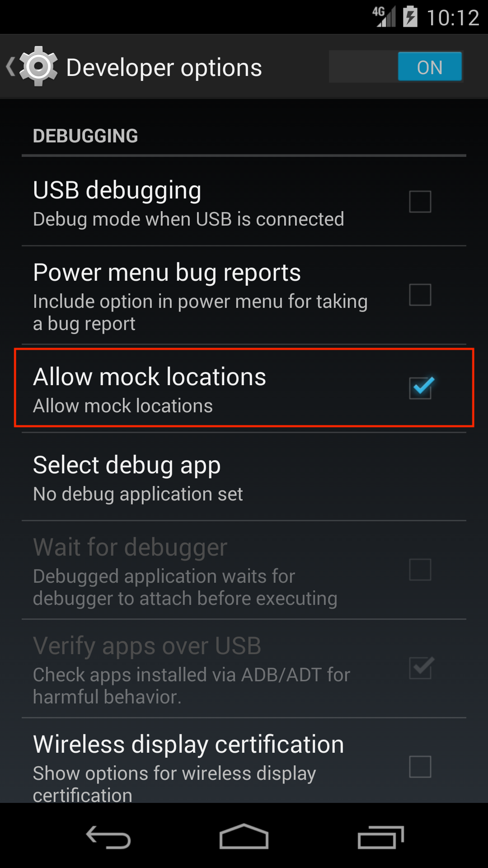Check the Power menu bug reports box
Screen dimensions: 488x868
click(x=420, y=295)
